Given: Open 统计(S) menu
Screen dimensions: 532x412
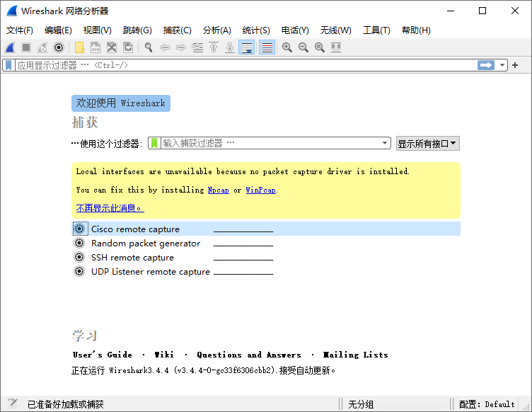Looking at the screenshot, I should coord(256,30).
